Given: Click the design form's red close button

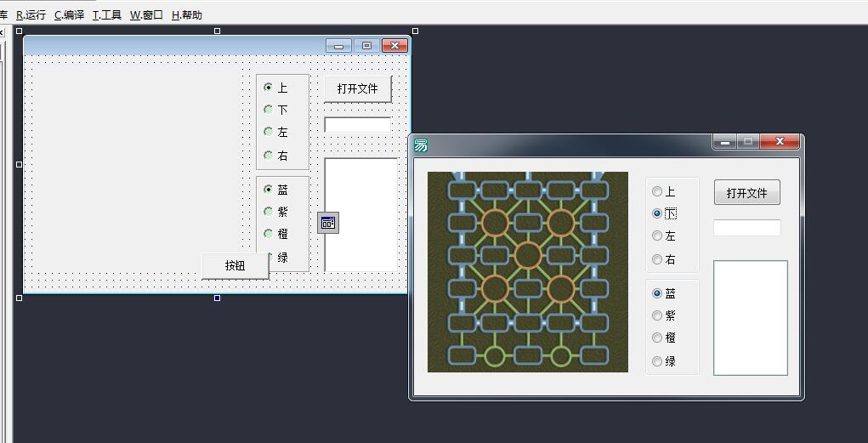Looking at the screenshot, I should click(x=394, y=46).
